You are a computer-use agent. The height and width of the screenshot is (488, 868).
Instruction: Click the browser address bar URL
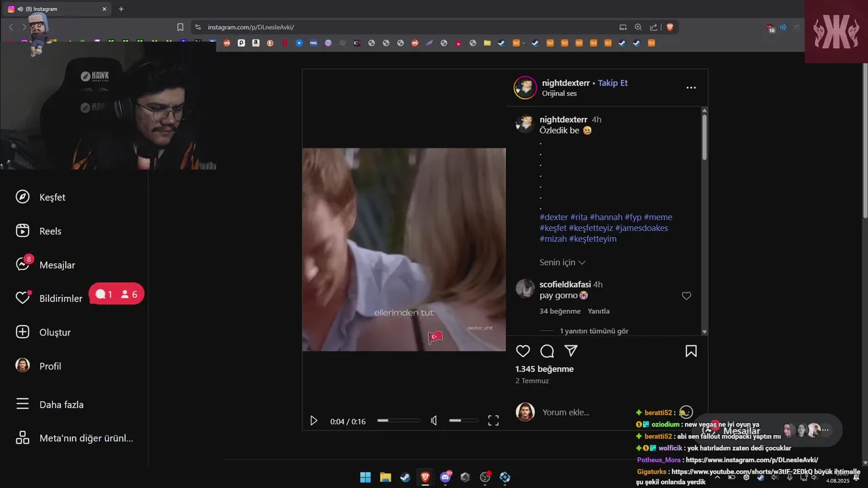[x=250, y=27]
